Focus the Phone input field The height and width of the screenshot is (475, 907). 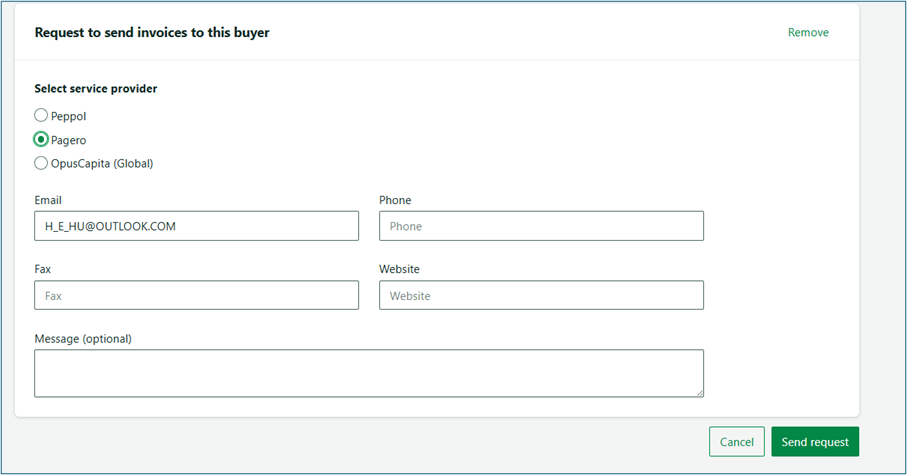tap(541, 226)
